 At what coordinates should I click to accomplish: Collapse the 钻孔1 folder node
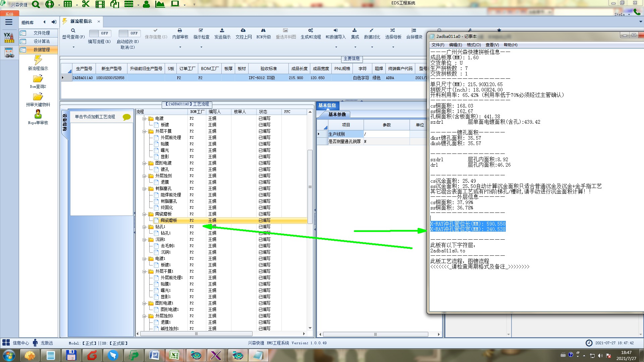(x=144, y=227)
